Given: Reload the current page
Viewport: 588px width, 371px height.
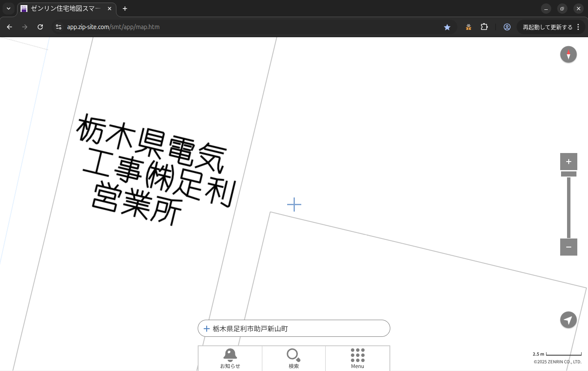Looking at the screenshot, I should 40,27.
